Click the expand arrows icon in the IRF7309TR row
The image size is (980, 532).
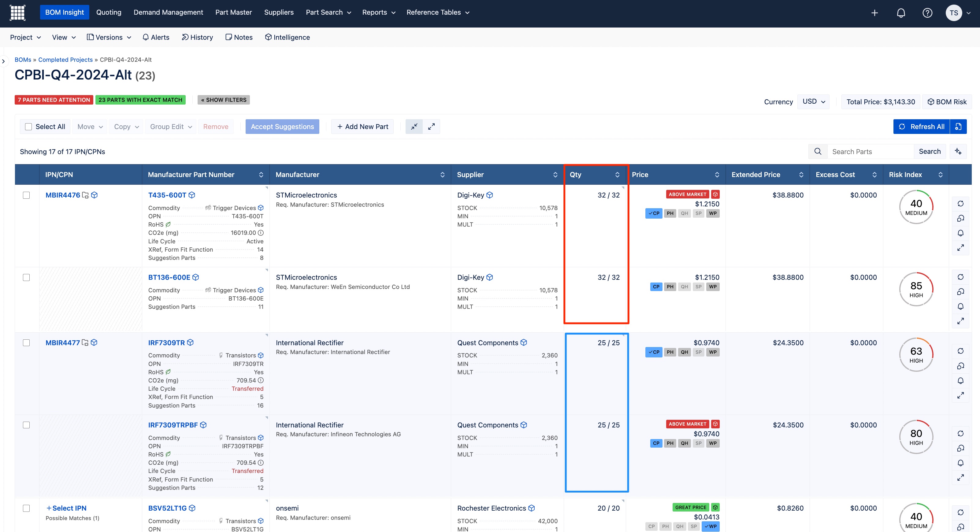(961, 395)
